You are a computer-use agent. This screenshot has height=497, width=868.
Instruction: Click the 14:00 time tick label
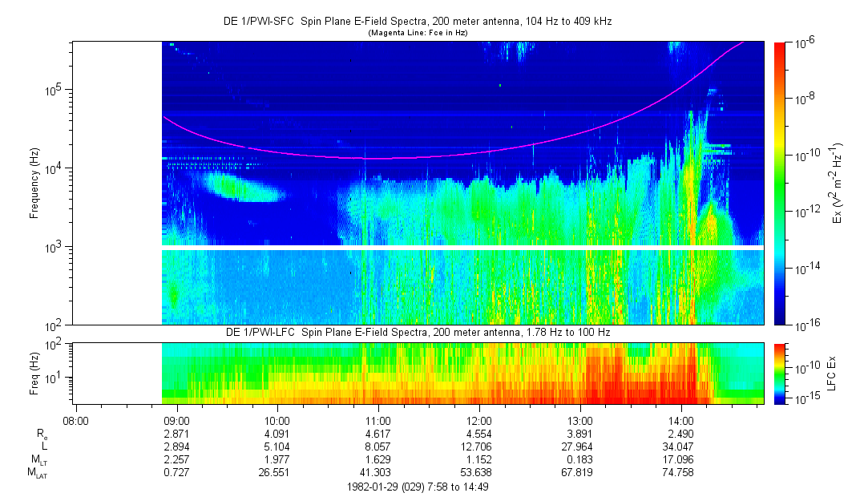[x=681, y=421]
